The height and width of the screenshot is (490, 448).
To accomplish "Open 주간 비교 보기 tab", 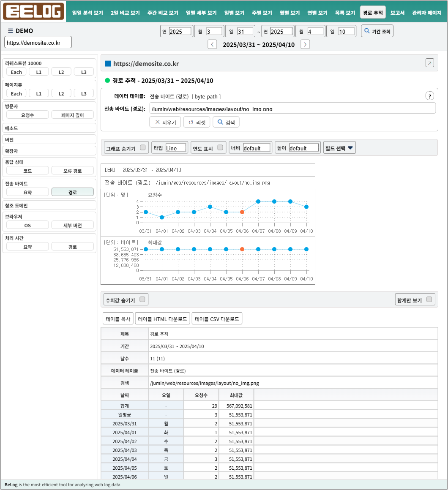I will pos(163,13).
